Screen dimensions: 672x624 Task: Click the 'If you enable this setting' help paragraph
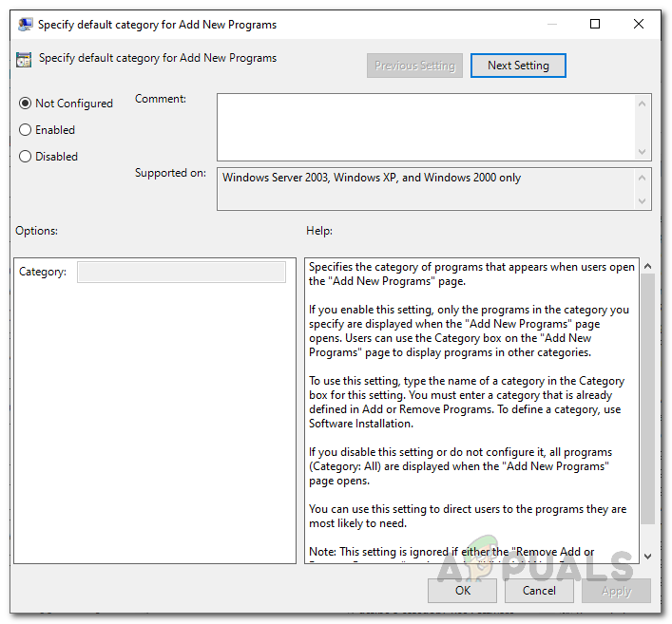pos(469,331)
